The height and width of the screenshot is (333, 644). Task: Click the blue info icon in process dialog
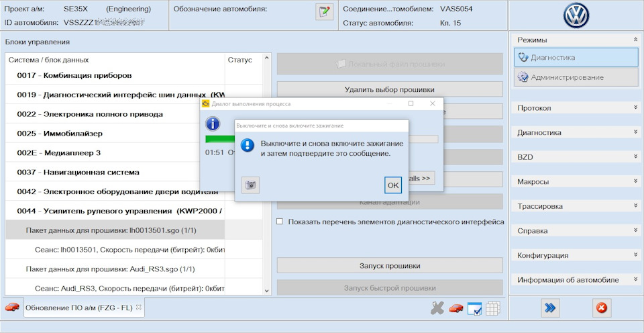point(213,124)
